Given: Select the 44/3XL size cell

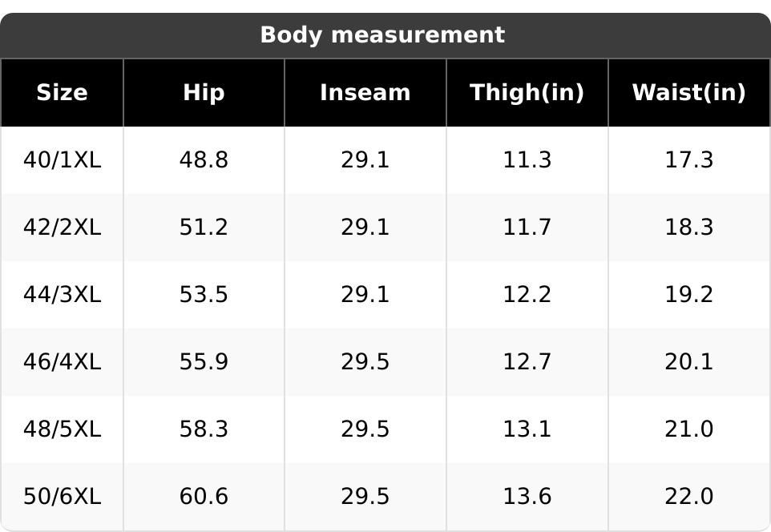Looking at the screenshot, I should click(x=62, y=295).
